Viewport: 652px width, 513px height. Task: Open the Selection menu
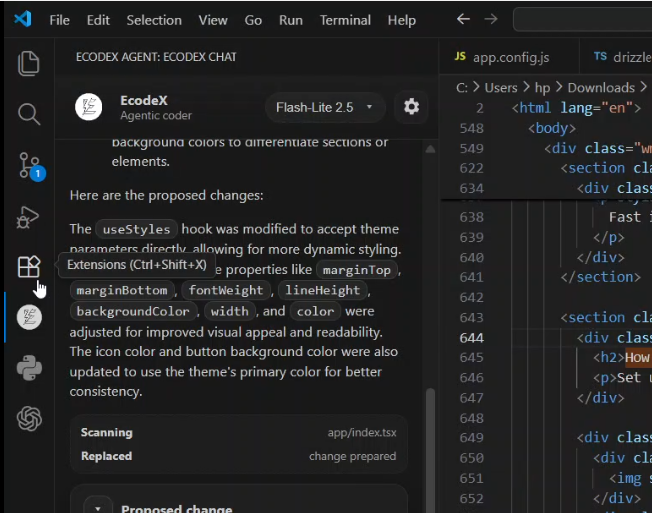coord(154,20)
